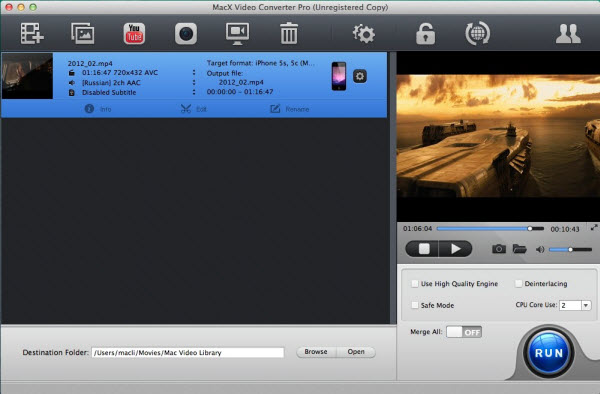Open the YouTube downloader icon

(x=134, y=33)
